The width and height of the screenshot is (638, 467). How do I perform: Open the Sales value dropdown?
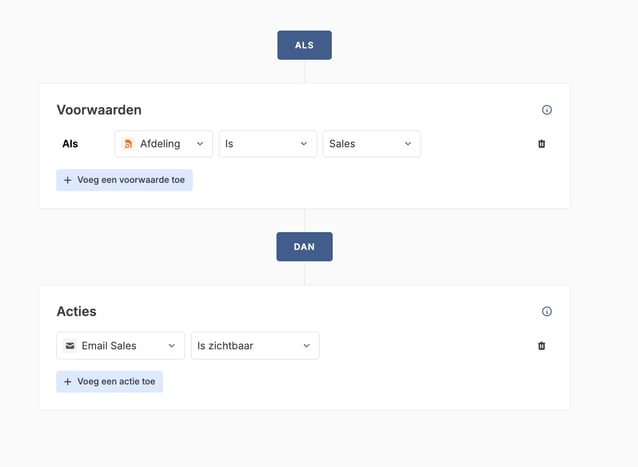point(371,144)
